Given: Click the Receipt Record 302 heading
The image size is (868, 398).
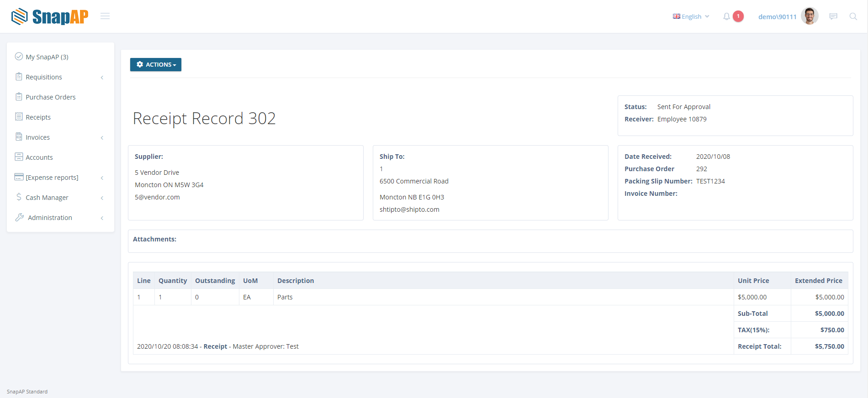Looking at the screenshot, I should click(204, 118).
